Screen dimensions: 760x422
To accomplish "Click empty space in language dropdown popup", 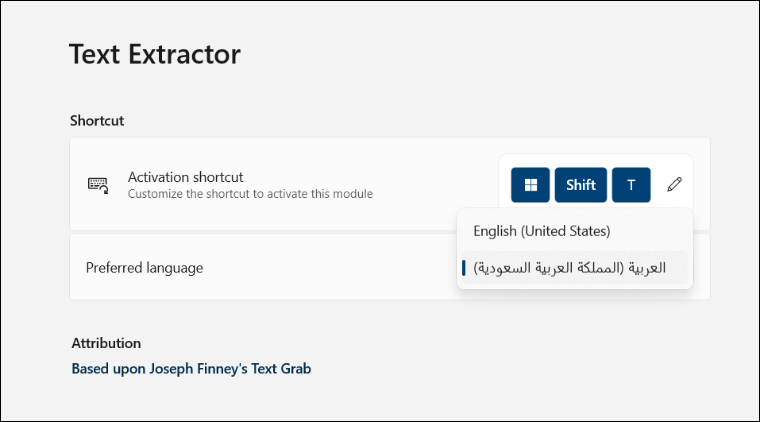I will click(649, 231).
